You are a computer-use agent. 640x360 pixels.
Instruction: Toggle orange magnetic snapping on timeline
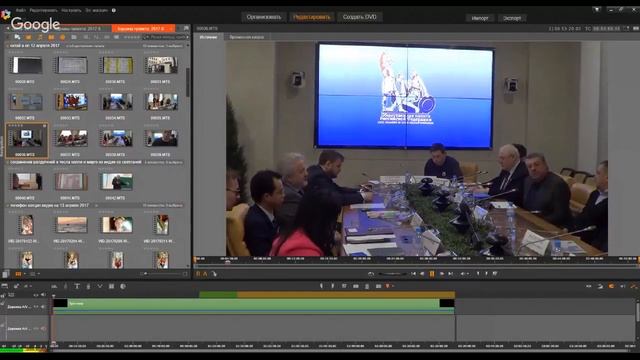tap(611, 287)
